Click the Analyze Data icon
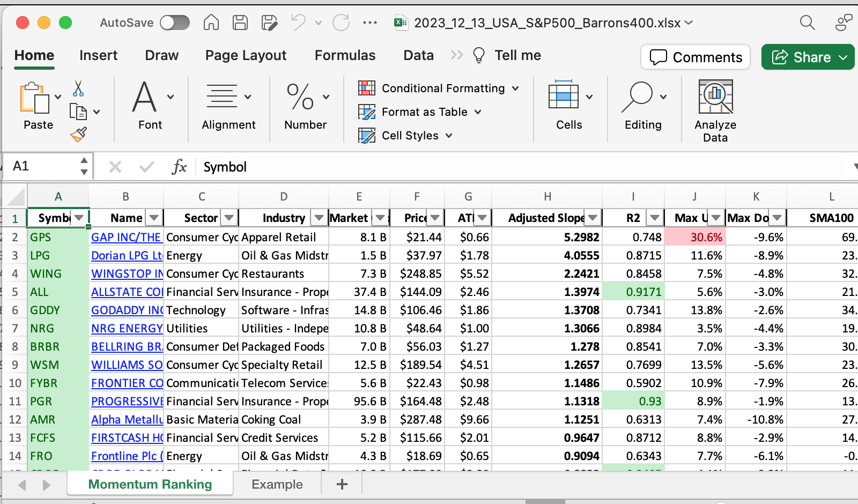Viewport: 858px width, 504px height. click(x=715, y=98)
